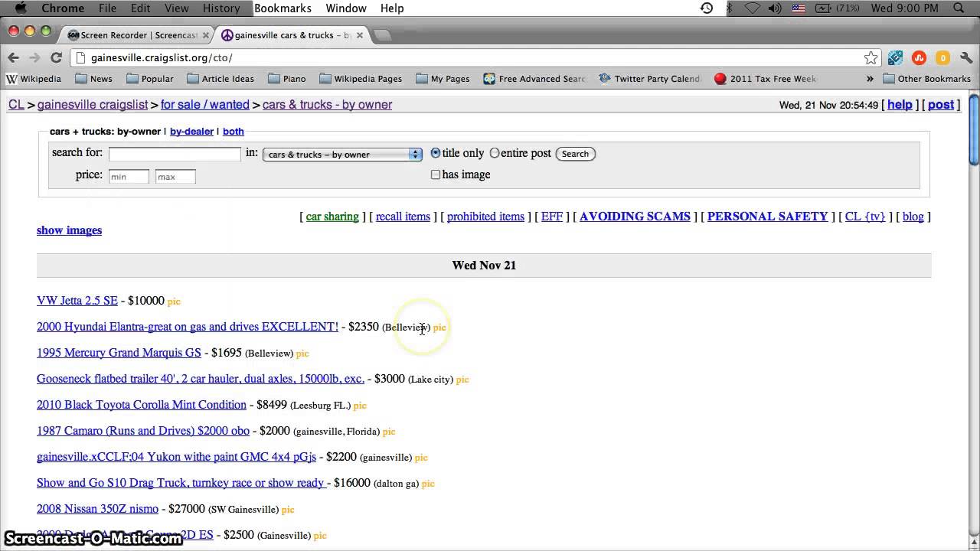
Task: Open the Piano bookmarks folder
Action: [286, 79]
